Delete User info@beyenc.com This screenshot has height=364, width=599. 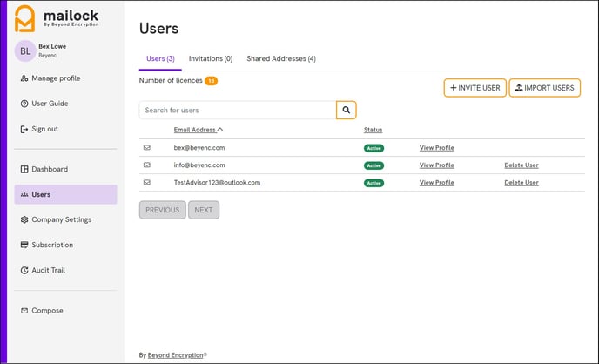click(x=522, y=165)
